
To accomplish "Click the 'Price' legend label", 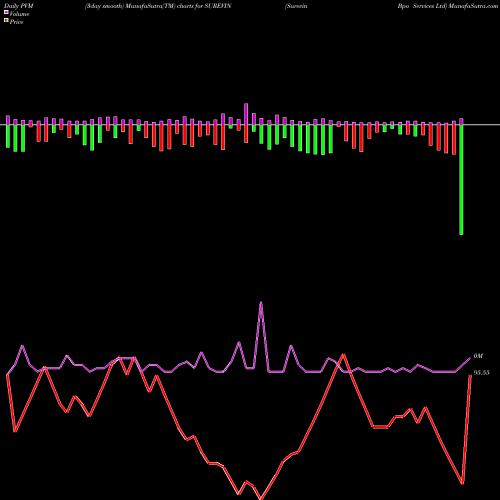I will click(x=16, y=22).
